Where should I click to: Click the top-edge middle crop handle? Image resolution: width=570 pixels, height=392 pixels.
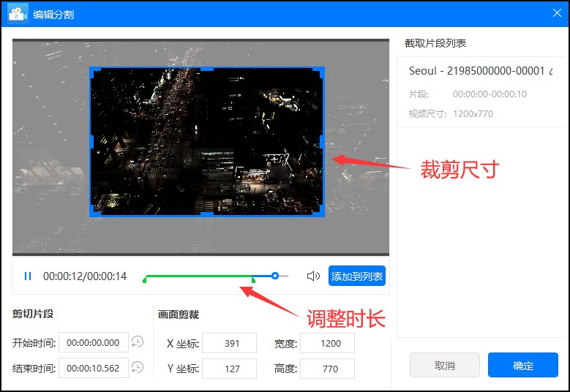coord(207,69)
